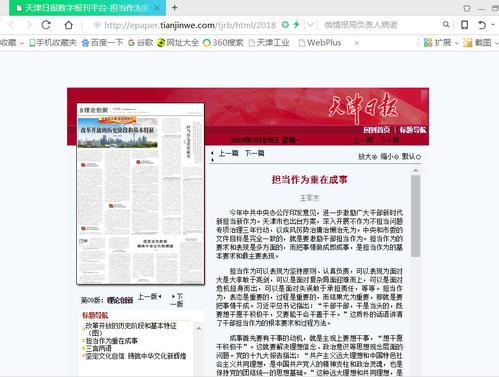Open the mobile view phone icon
The image size is (499, 377).
464,25
